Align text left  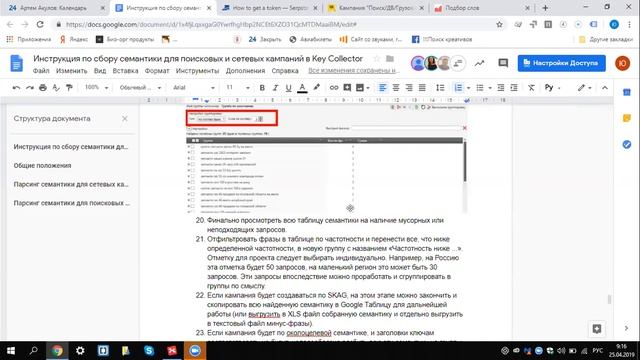pyautogui.click(x=382, y=88)
